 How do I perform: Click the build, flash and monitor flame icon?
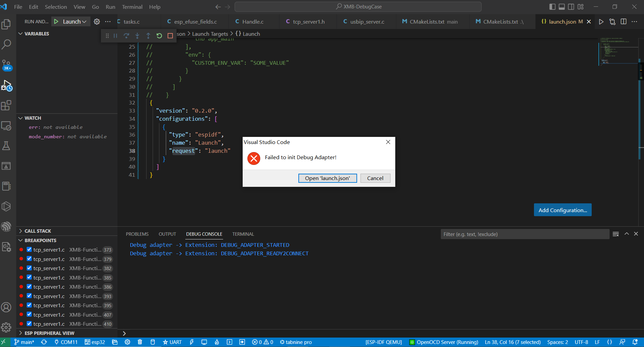coord(217,342)
